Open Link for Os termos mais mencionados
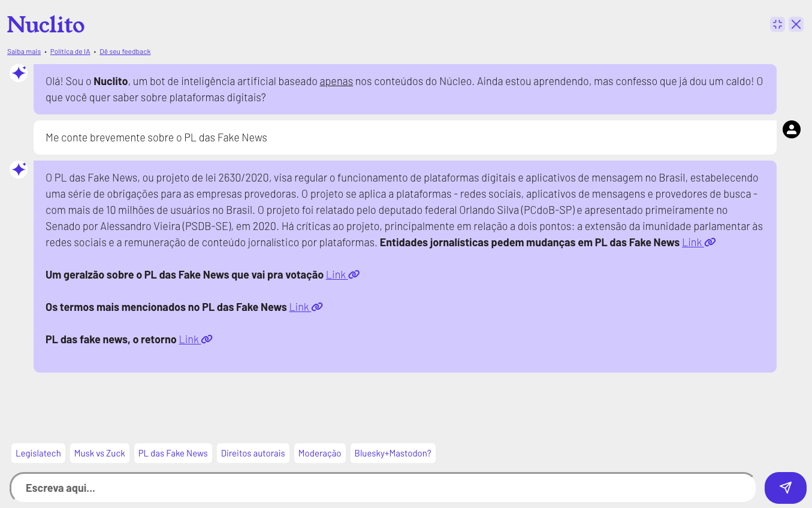Screen dimensions: 812x508 306,307
